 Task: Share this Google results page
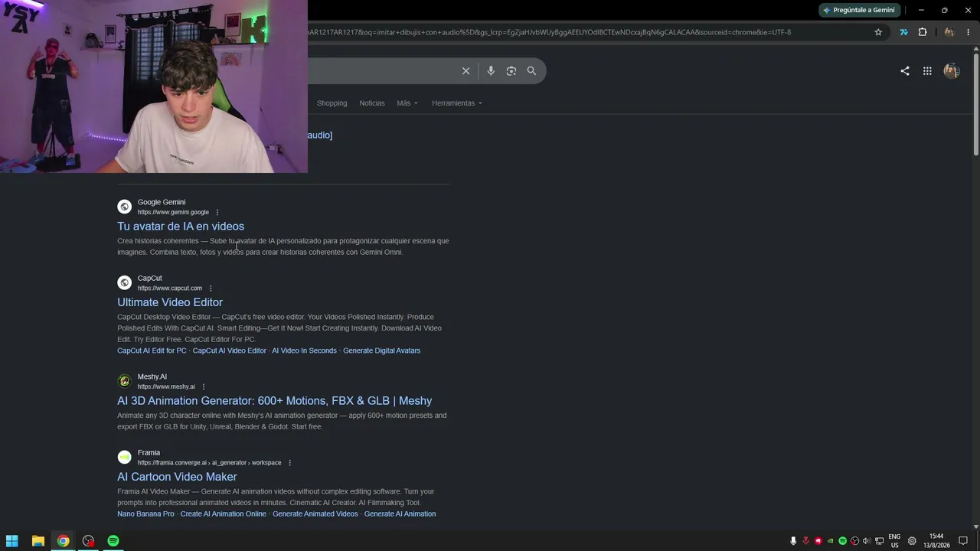905,70
